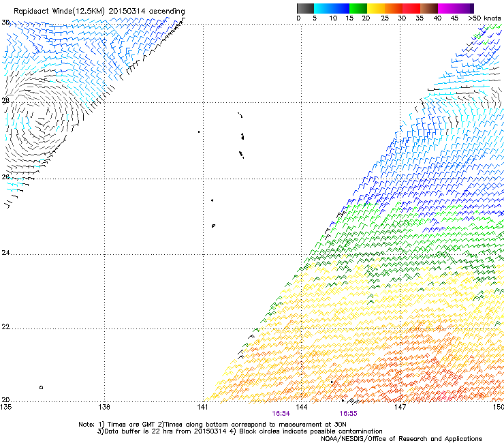Click the longitude label '144'
Screen dimensions: 504x443
pos(302,407)
